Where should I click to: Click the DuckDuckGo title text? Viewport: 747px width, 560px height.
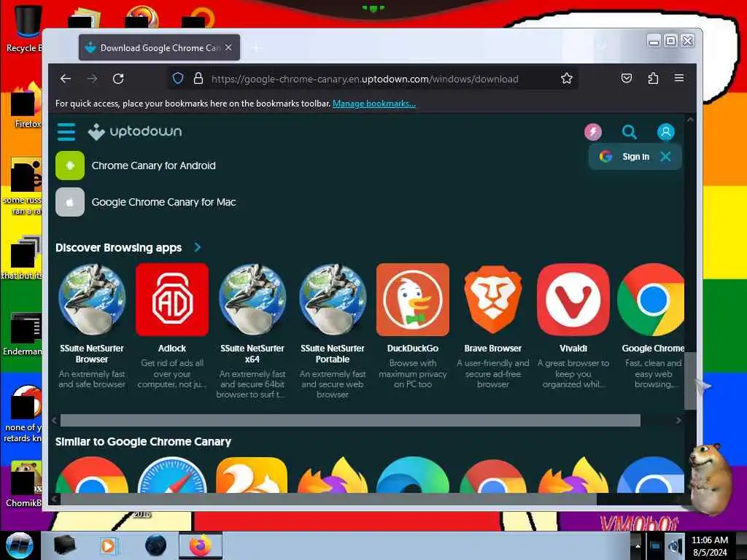413,349
